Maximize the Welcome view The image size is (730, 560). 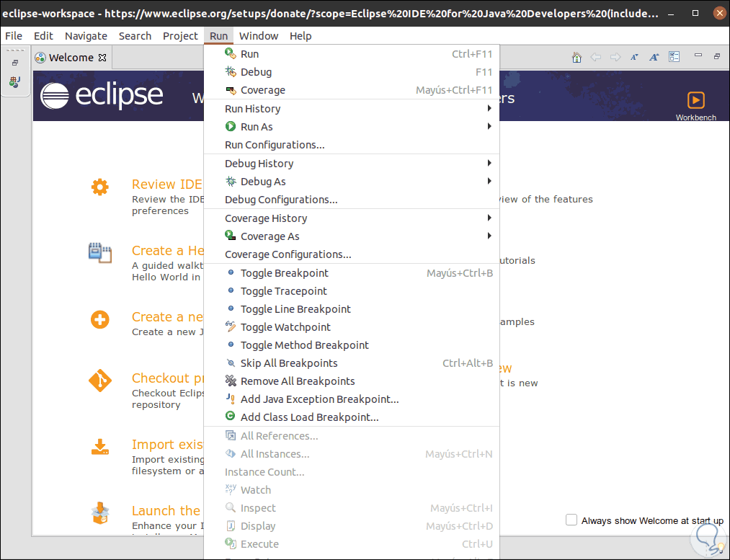pos(717,56)
